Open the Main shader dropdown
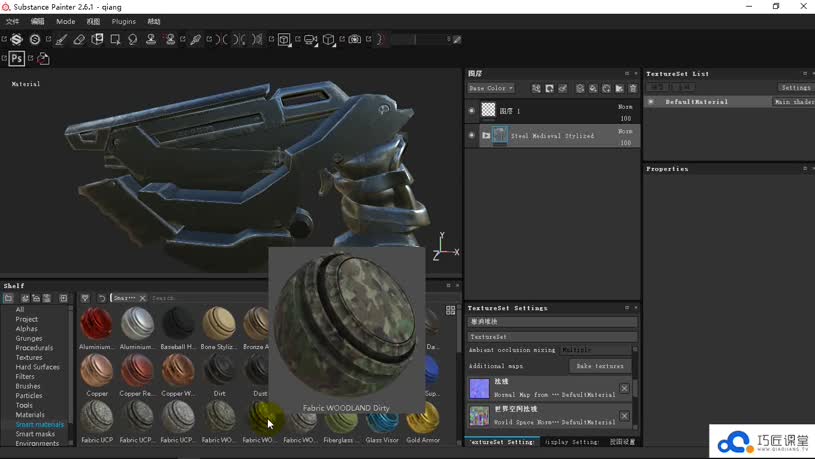 (793, 102)
